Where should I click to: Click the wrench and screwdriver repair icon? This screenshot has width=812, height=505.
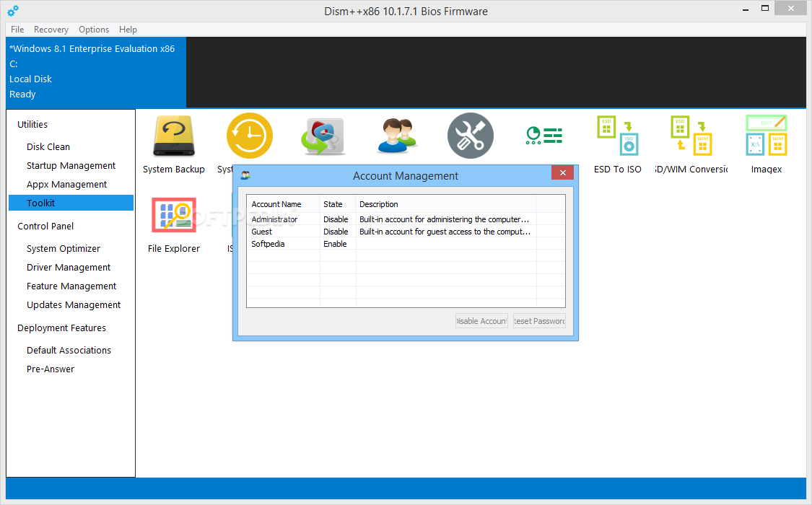[470, 136]
